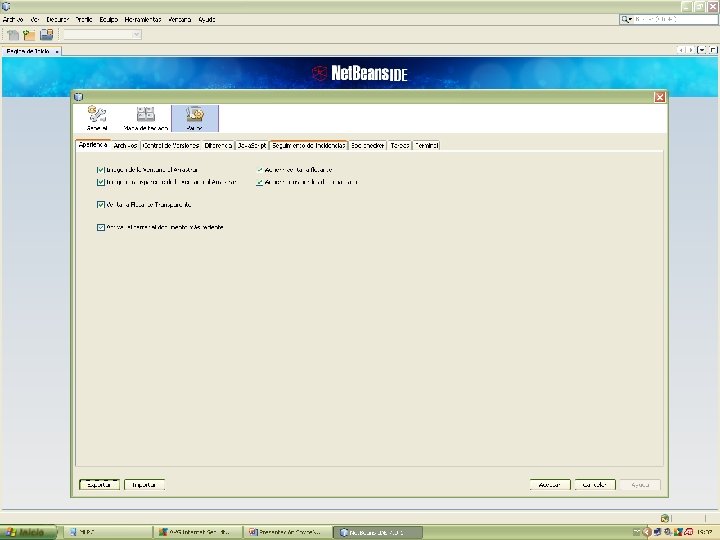Open the Ayuda menu
The width and height of the screenshot is (720, 540).
207,20
